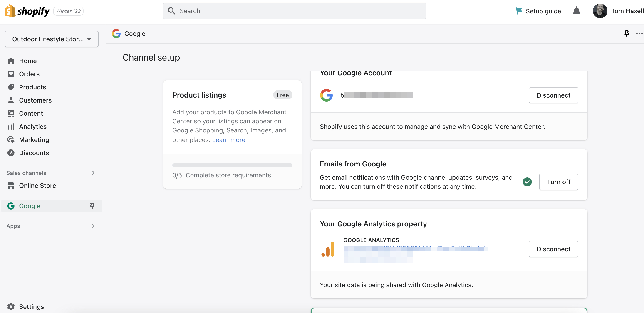Click the Apps heading in sidebar
This screenshot has width=644, height=313.
tap(13, 226)
